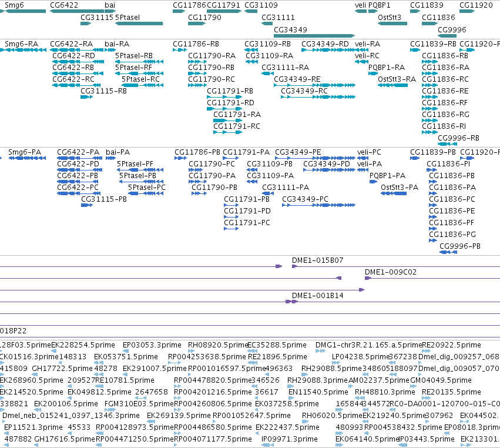Image resolution: width=500 pixels, height=448 pixels.
Task: Select EST GH17722.5prime
Action: coord(62,369)
